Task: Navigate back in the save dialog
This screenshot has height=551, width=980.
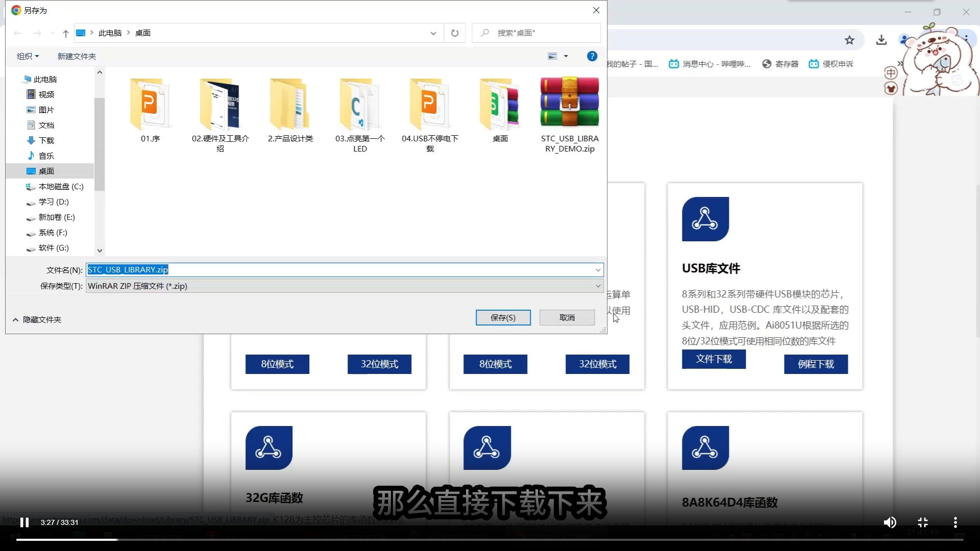Action: [18, 33]
